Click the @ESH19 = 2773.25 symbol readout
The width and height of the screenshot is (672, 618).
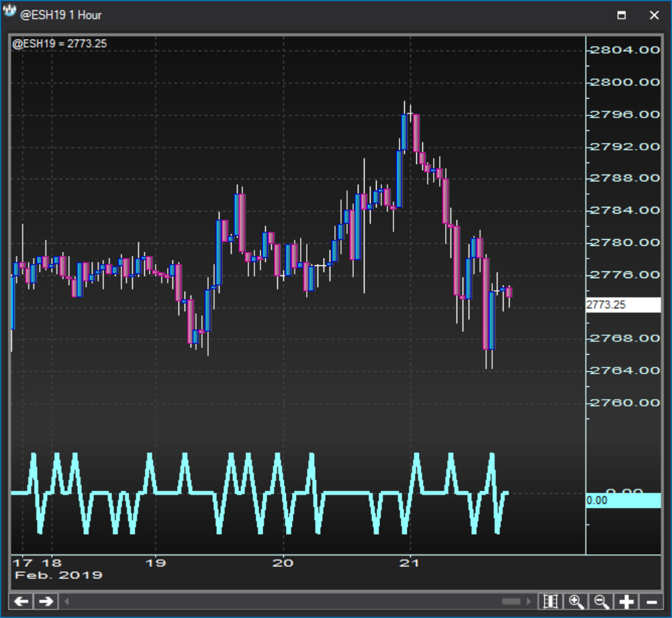(x=60, y=44)
